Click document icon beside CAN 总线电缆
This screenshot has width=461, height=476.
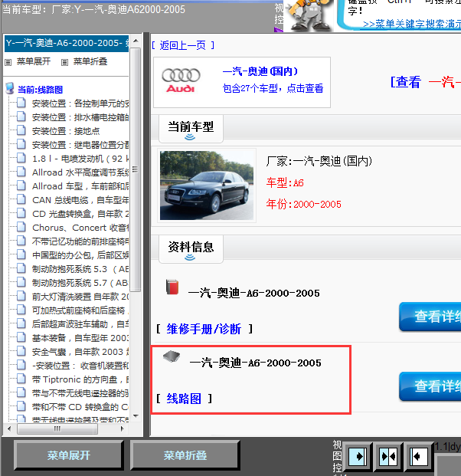pos(21,199)
